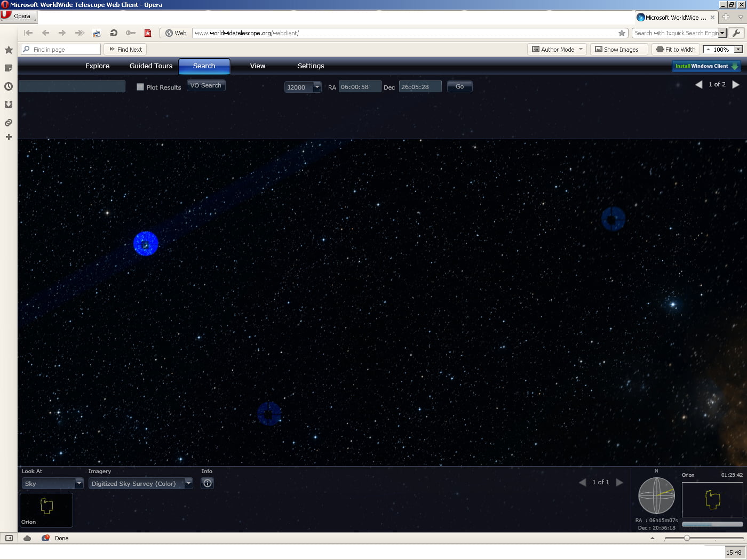Open the View tab
Image resolution: width=747 pixels, height=560 pixels.
258,66
